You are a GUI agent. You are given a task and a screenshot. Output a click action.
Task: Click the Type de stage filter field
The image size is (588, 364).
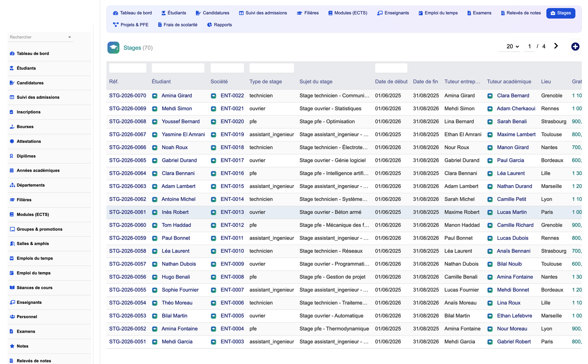coord(271,68)
